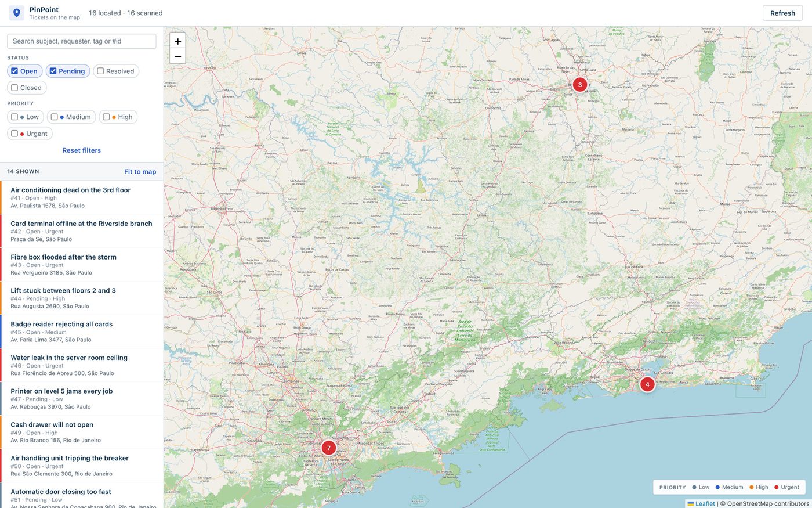Open the OpenStreetMap contributors link
812x508 pixels.
click(768, 503)
